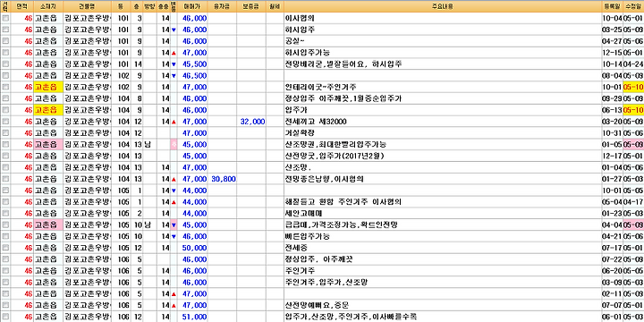Click the red up arrow in the row registered 07-07
The width and height of the screenshot is (644, 322).
point(174,306)
